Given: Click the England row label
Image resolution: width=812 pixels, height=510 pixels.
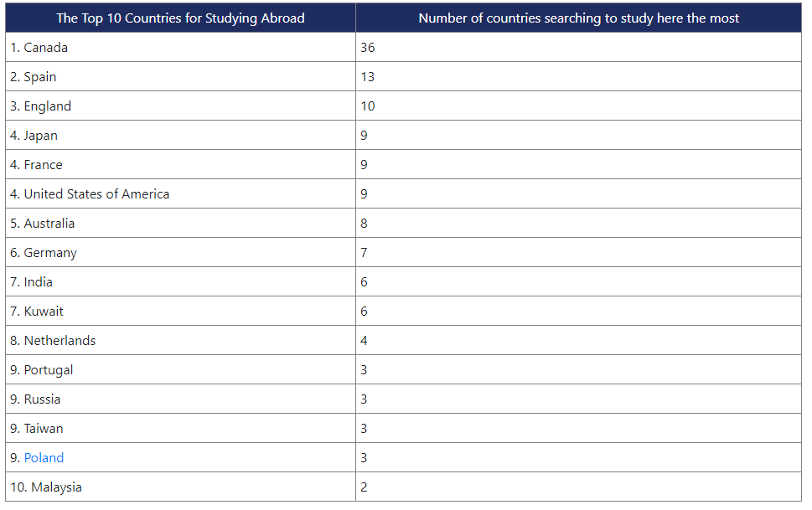Looking at the screenshot, I should click(41, 106).
